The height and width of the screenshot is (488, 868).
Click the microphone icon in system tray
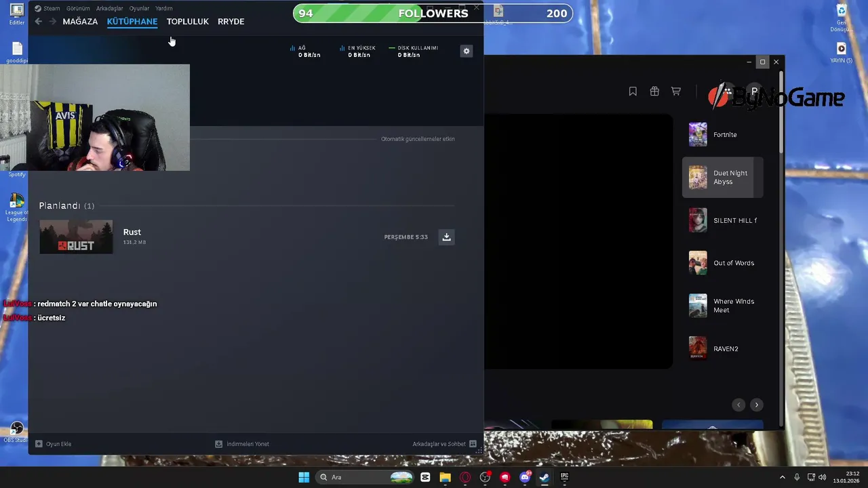click(797, 477)
